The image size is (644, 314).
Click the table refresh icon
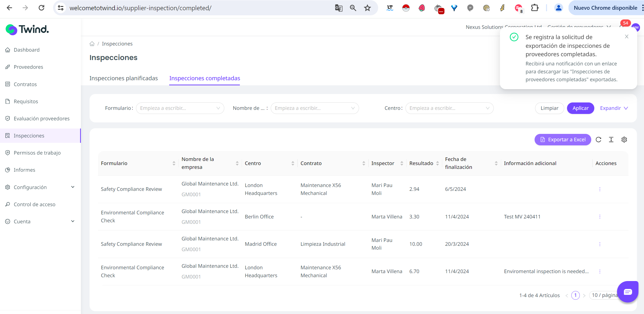pos(598,139)
